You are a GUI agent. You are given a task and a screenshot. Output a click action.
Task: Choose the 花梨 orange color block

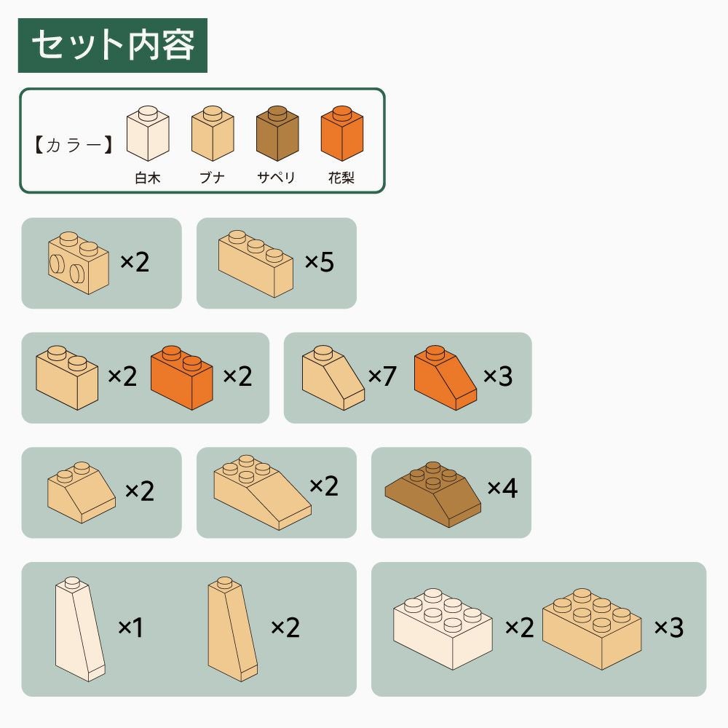[x=342, y=133]
